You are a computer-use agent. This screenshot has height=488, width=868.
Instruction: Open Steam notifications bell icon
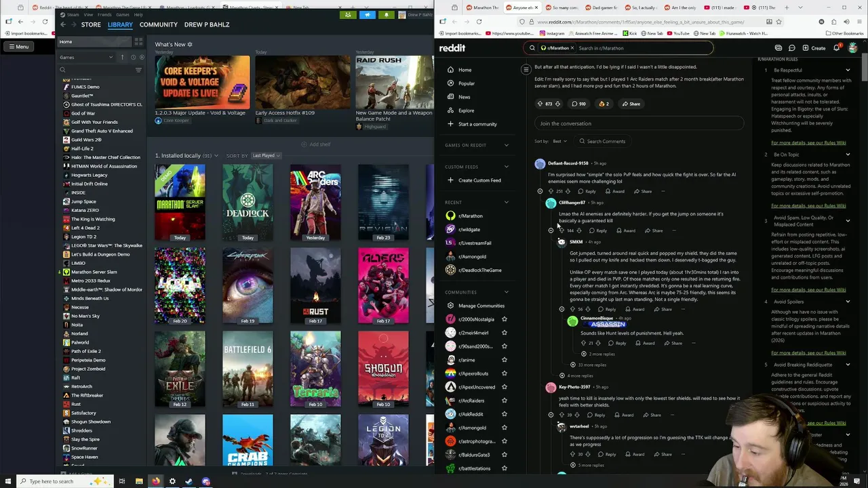tap(387, 14)
